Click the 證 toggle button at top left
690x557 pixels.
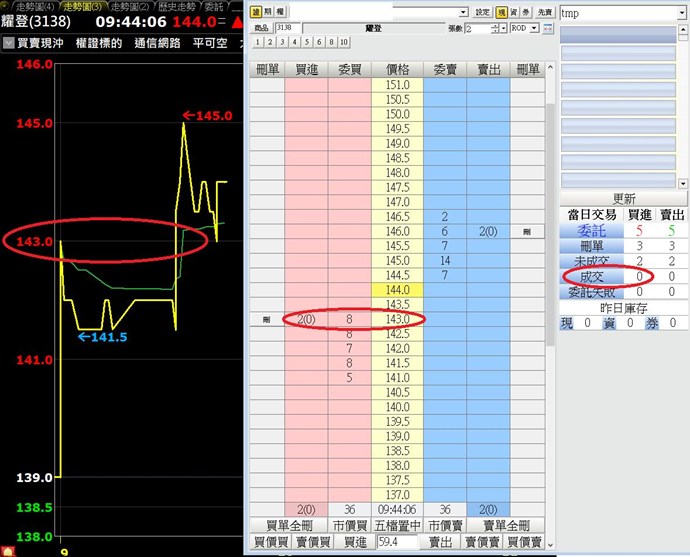256,12
